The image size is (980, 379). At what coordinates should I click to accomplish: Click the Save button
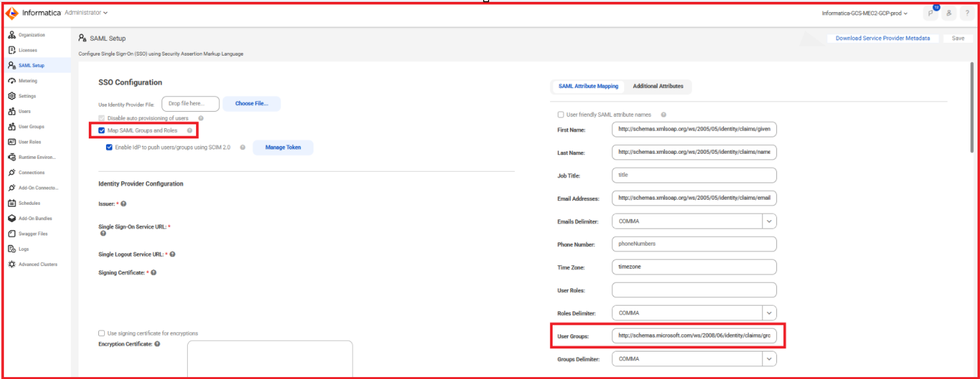[958, 38]
